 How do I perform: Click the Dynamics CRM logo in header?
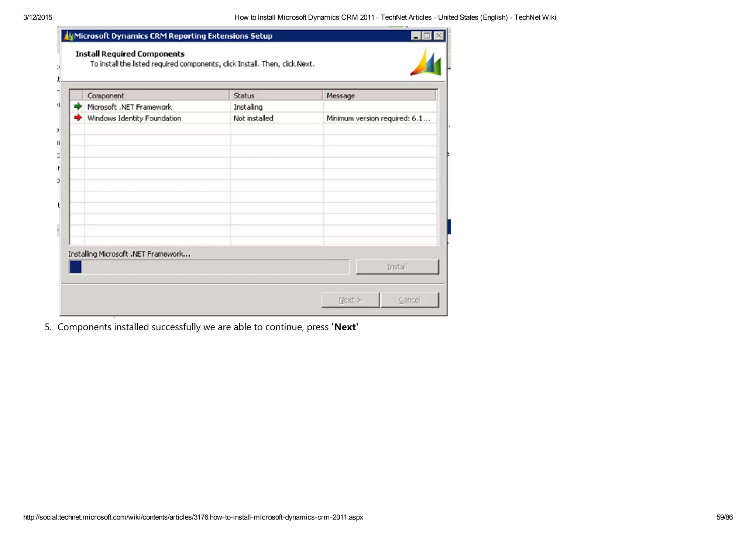[426, 62]
